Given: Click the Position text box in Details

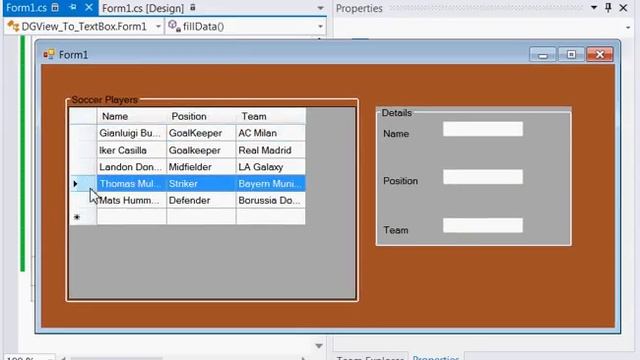Looking at the screenshot, I should (483, 177).
